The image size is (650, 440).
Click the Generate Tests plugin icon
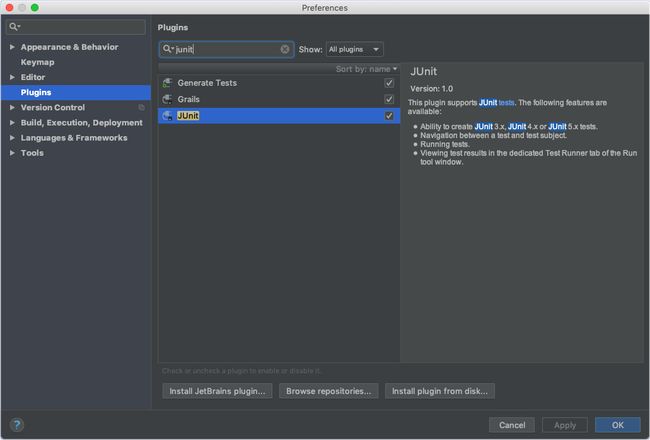tap(167, 83)
